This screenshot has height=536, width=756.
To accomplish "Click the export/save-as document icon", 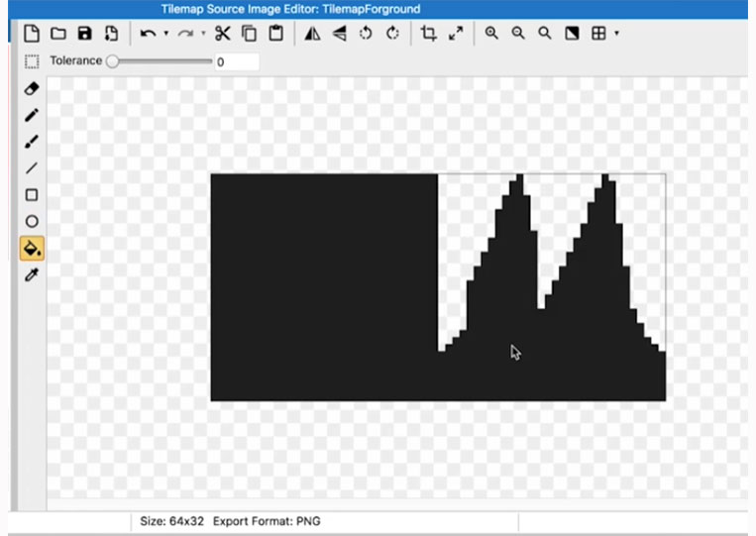I will click(111, 34).
